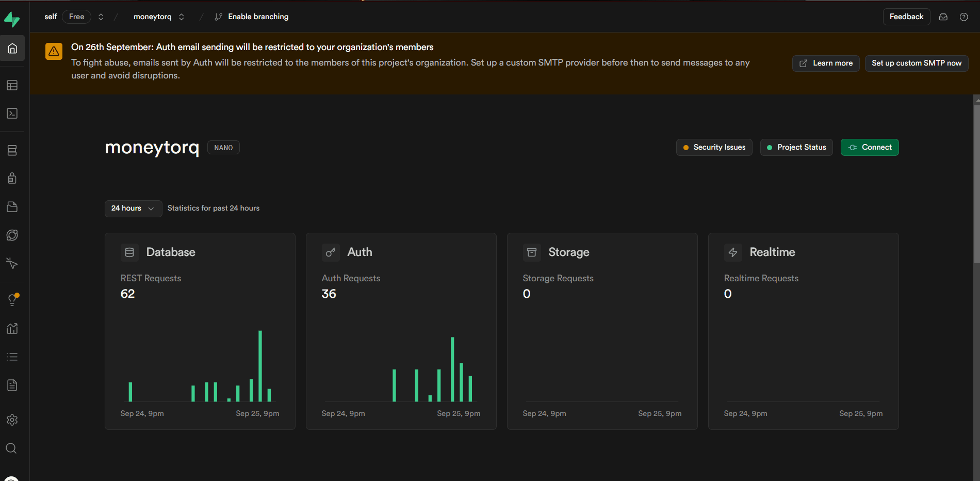Click the Auth card key icon
Image resolution: width=980 pixels, height=481 pixels.
point(331,252)
